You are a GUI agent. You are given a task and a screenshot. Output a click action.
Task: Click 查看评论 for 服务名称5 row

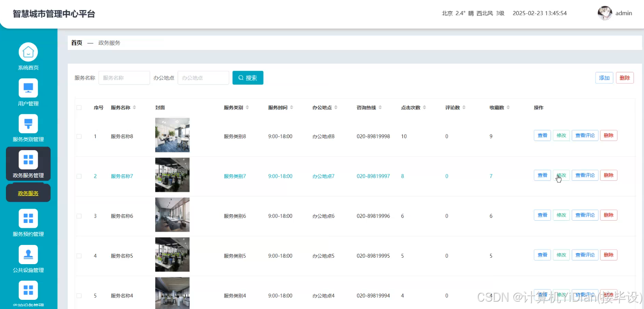pos(585,255)
